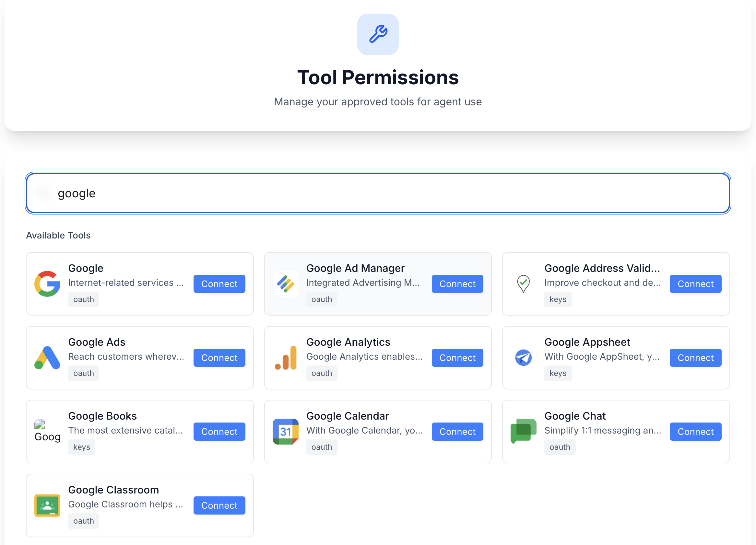Click the Google Address Validation pin icon
Image resolution: width=756 pixels, height=545 pixels.
(x=523, y=284)
